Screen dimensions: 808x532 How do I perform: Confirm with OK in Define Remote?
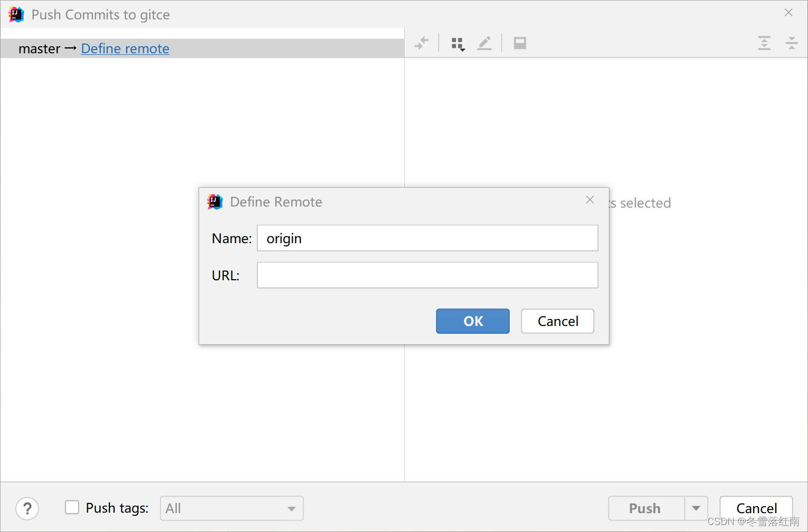coord(473,321)
